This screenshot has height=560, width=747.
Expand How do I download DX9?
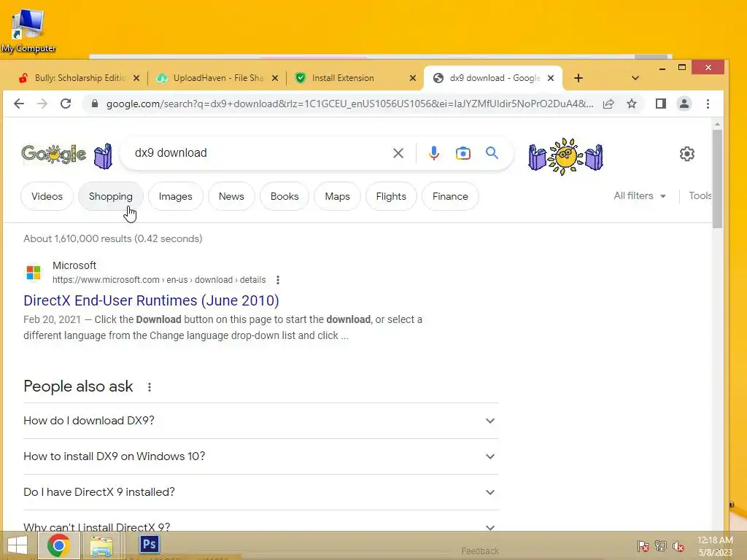point(260,421)
